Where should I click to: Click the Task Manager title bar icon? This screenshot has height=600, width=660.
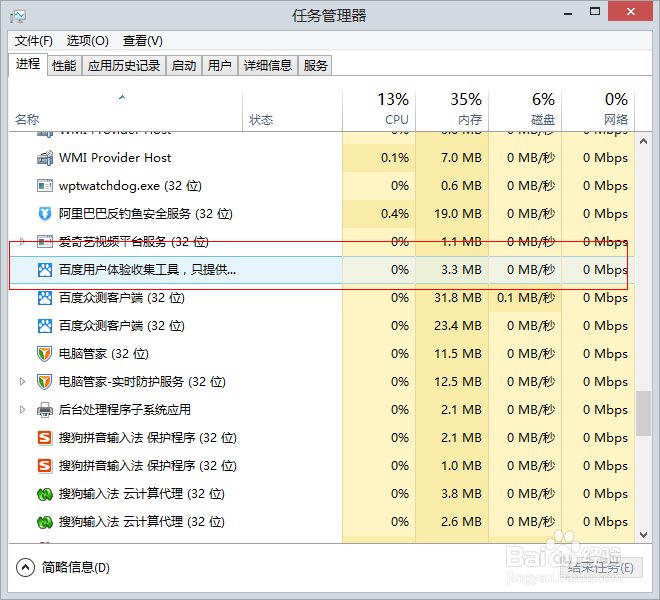coord(18,16)
